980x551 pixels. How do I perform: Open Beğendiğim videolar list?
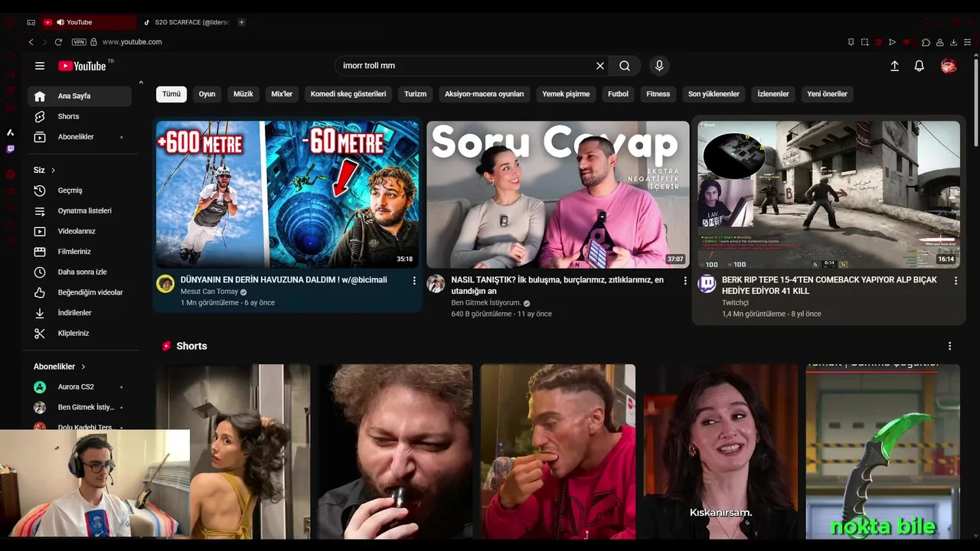point(80,292)
